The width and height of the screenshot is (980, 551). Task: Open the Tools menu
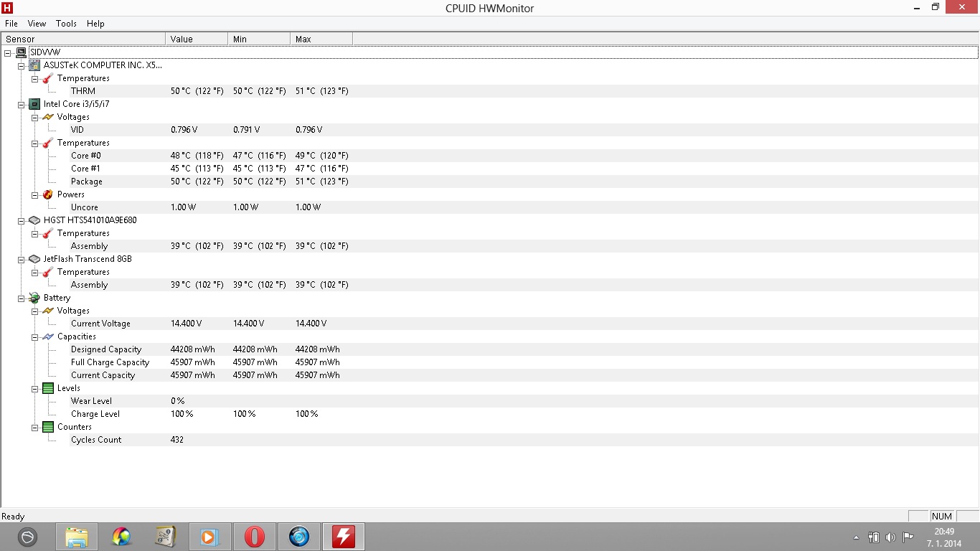(x=66, y=24)
